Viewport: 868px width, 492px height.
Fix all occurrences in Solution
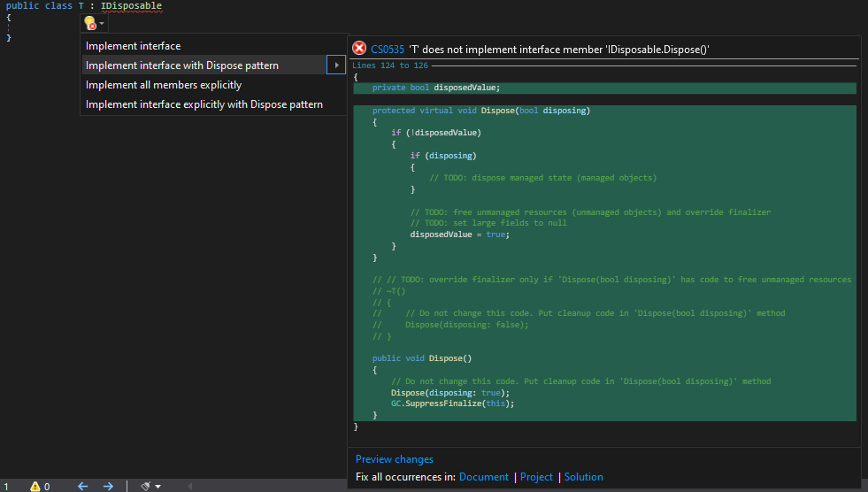[x=583, y=477]
